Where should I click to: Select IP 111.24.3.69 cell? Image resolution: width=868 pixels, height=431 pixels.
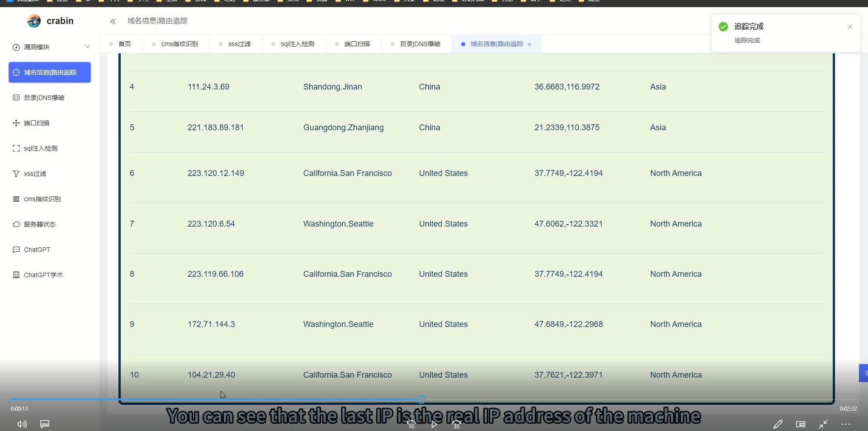(x=208, y=87)
